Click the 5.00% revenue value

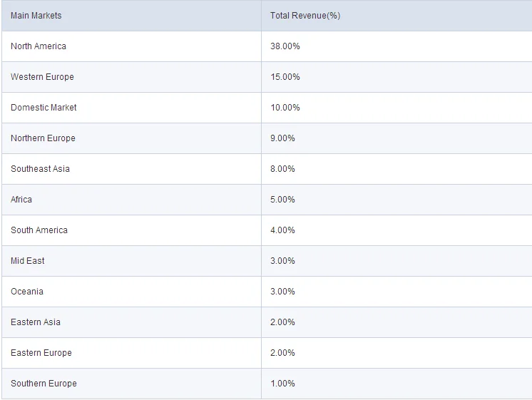pos(282,200)
